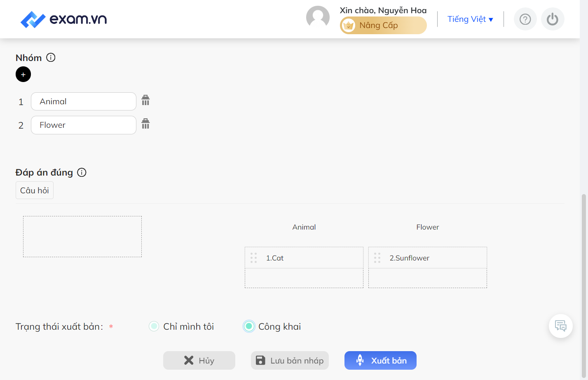Click the Flower column header text
Screen dimensions: 588x380
(428, 227)
